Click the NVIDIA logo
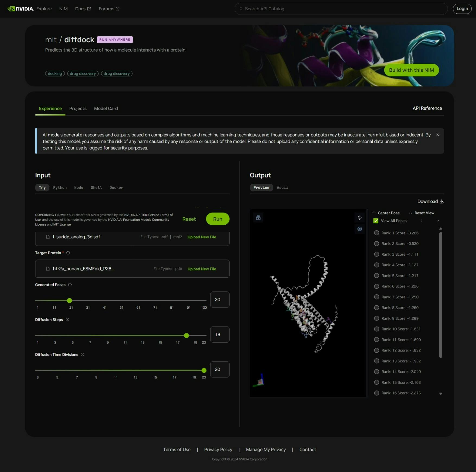The height and width of the screenshot is (472, 476). tap(21, 9)
